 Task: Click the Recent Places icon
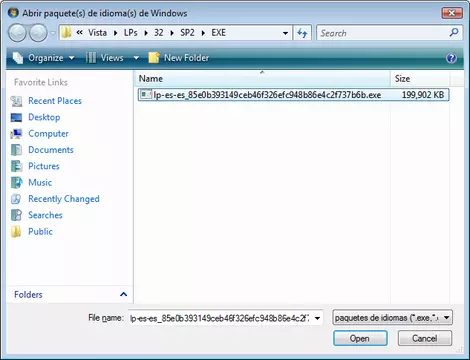(x=16, y=101)
